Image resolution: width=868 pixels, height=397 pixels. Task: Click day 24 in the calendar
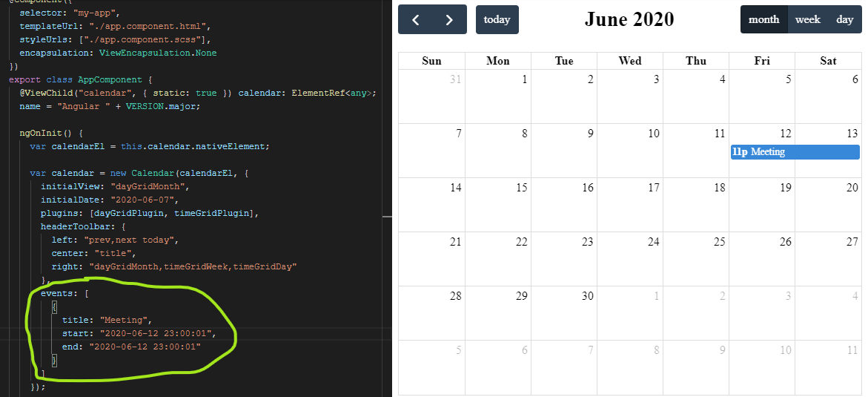coord(654,242)
